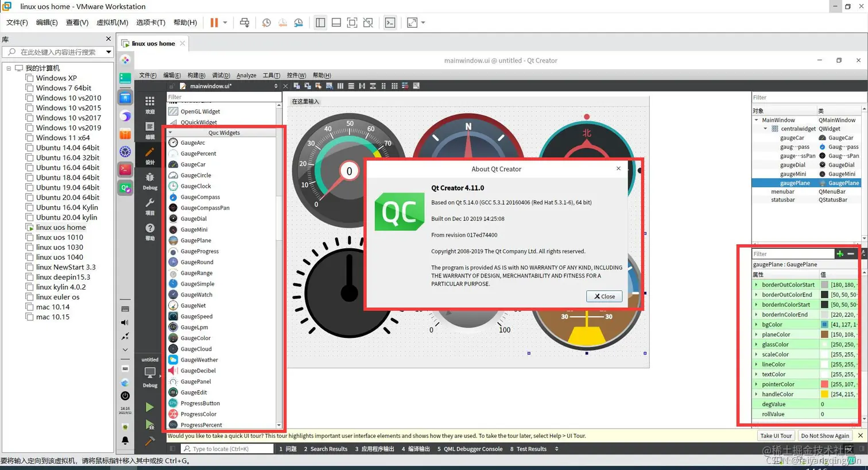Apply horizontal layout from designer toolbar

[340, 86]
